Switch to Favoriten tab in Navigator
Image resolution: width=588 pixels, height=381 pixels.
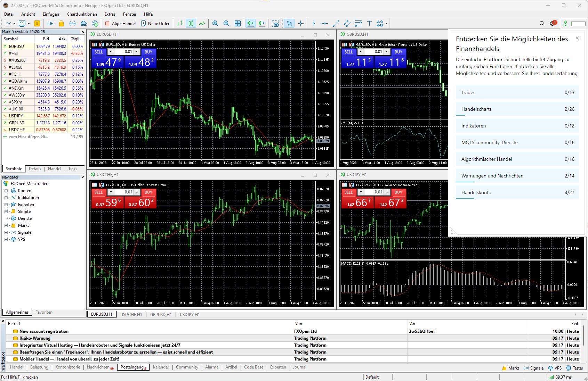(44, 312)
